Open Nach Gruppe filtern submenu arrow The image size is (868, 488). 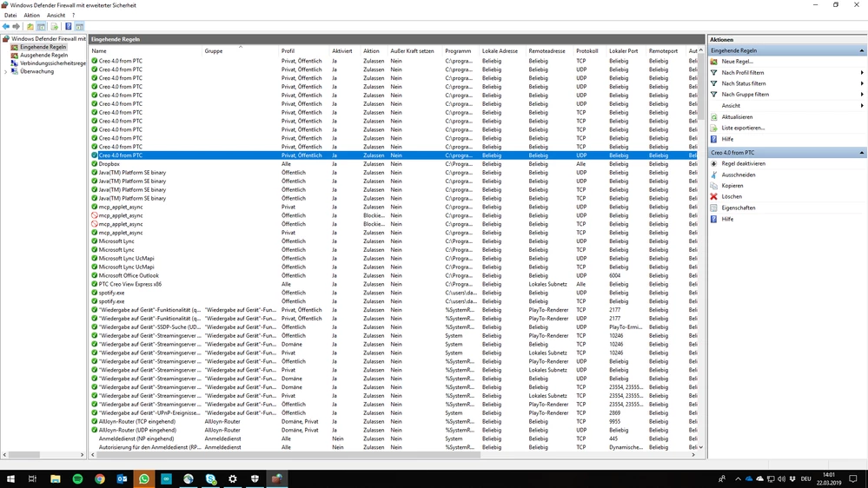coord(862,95)
